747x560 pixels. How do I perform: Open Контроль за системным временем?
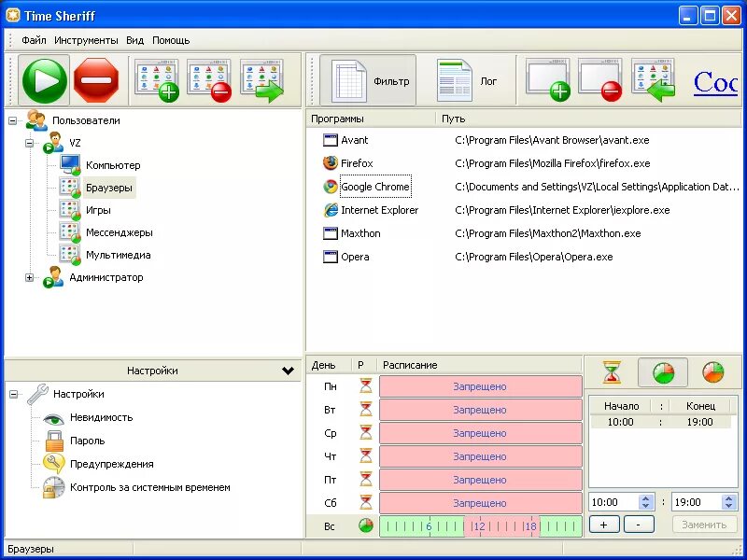(x=149, y=487)
